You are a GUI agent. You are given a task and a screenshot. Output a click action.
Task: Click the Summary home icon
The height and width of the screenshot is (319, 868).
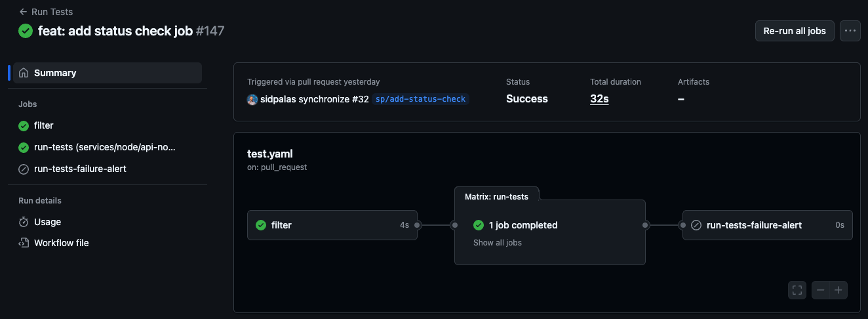tap(24, 73)
